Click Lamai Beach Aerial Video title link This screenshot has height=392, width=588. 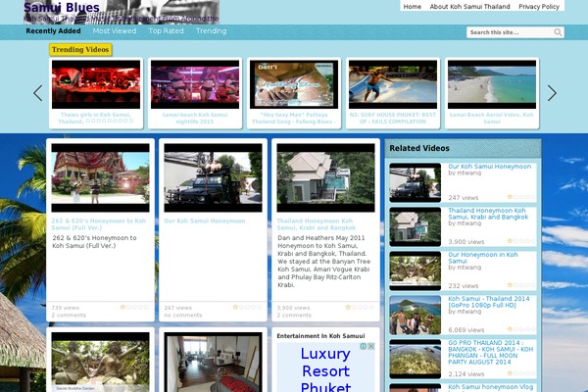click(492, 119)
